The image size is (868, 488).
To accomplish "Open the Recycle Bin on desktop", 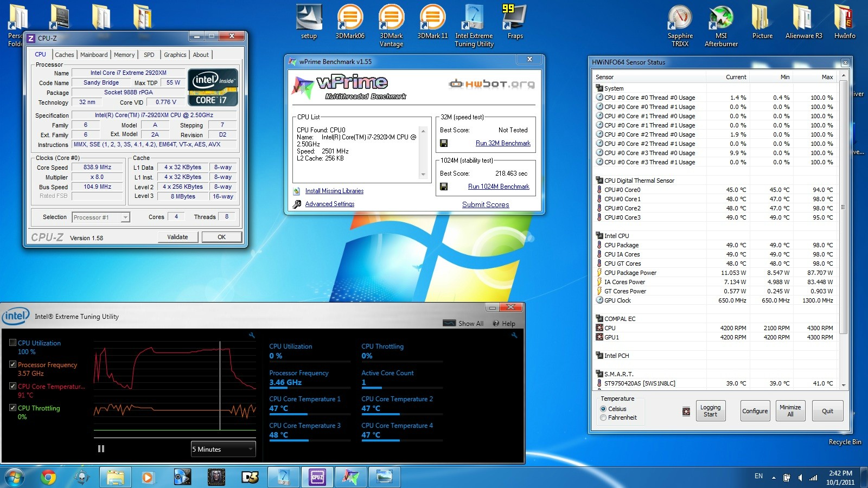I will pos(845,442).
